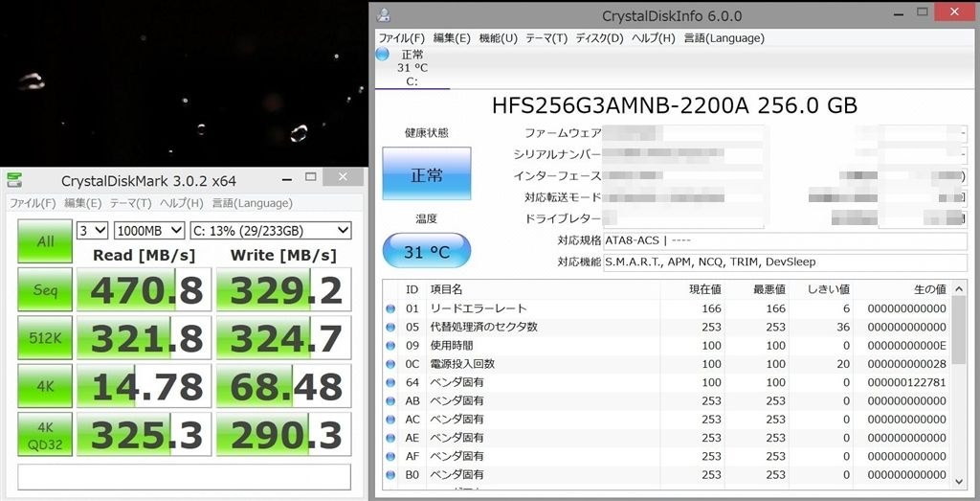Click status dot for ID 09 row
This screenshot has height=501, width=980.
(x=390, y=345)
